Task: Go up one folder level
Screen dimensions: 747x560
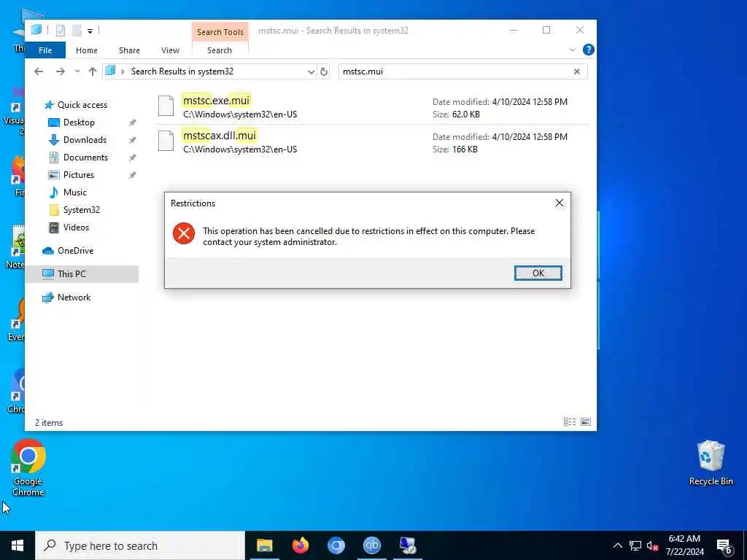Action: [93, 71]
